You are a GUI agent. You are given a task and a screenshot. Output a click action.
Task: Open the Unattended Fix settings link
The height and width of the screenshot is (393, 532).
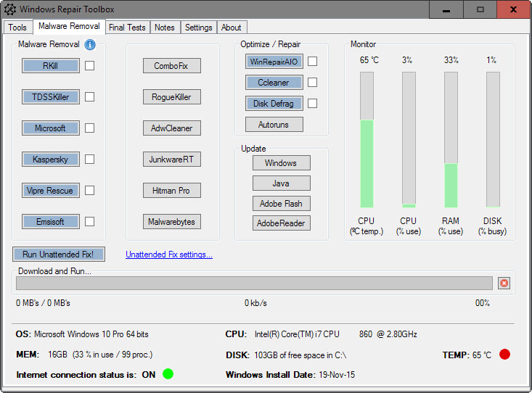coord(169,255)
